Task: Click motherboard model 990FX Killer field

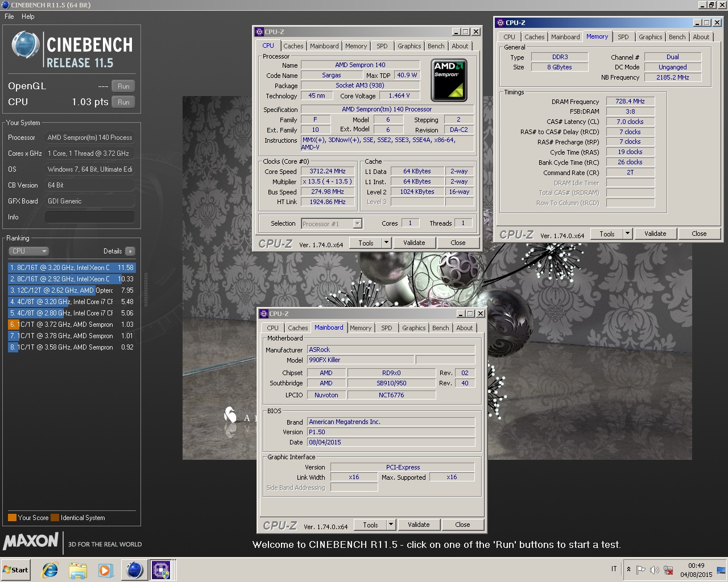Action: [x=361, y=360]
